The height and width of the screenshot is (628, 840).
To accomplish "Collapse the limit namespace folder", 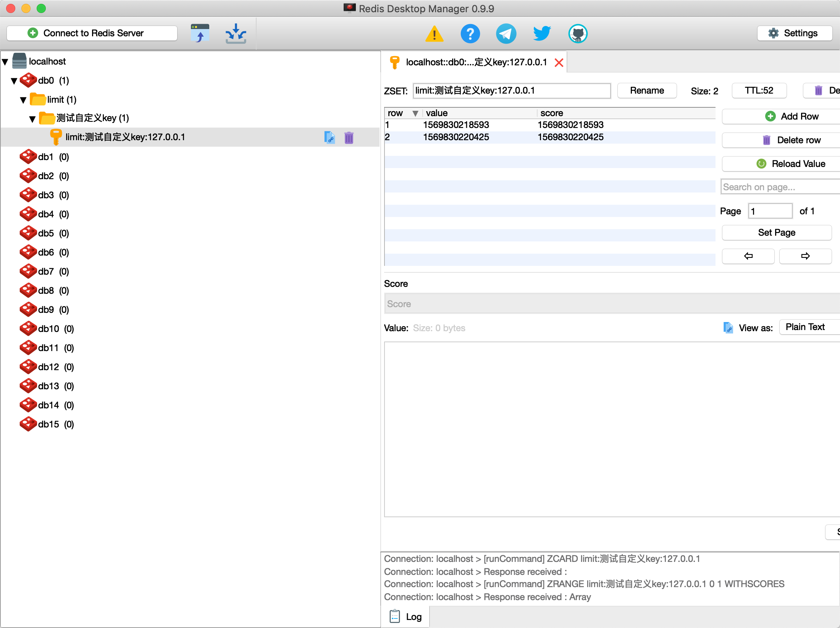I will 23,100.
